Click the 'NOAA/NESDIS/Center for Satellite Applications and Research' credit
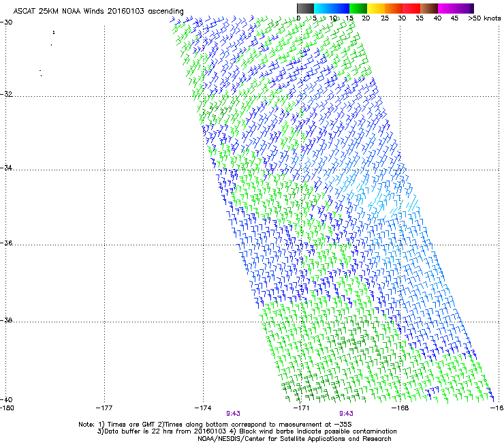 (x=294, y=439)
